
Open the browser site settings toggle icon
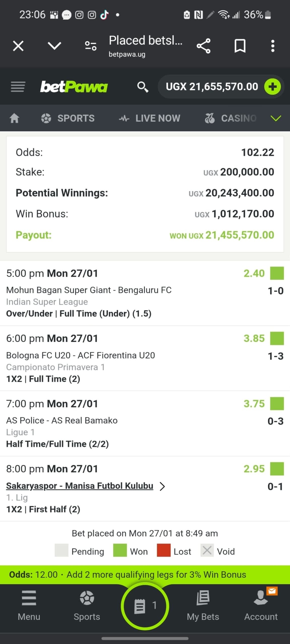tap(91, 46)
